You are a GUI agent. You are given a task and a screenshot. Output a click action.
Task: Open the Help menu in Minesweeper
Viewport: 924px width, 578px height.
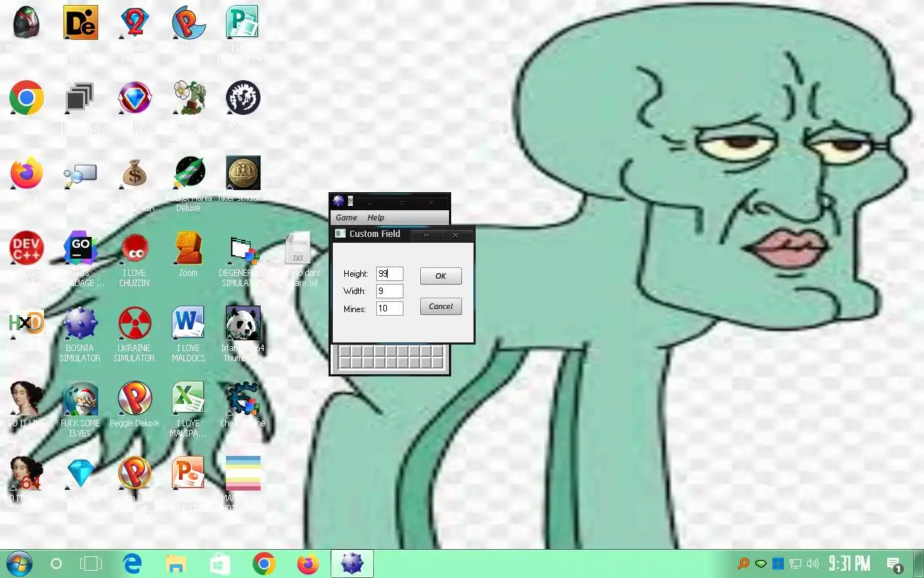375,217
